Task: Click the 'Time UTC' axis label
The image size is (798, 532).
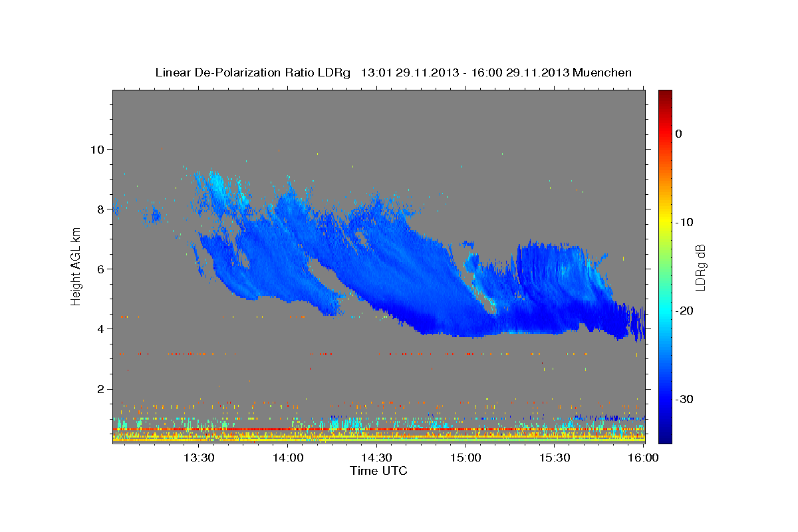Action: 378,471
